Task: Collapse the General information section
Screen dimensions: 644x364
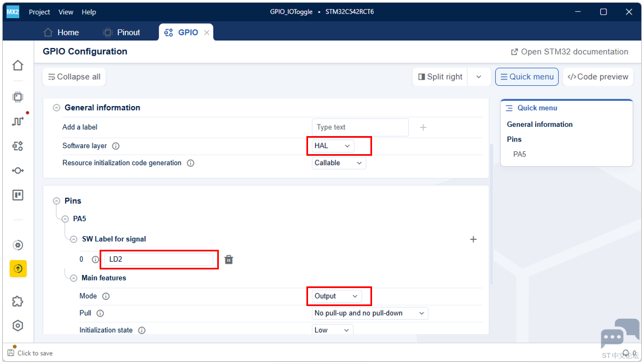Action: coord(57,108)
